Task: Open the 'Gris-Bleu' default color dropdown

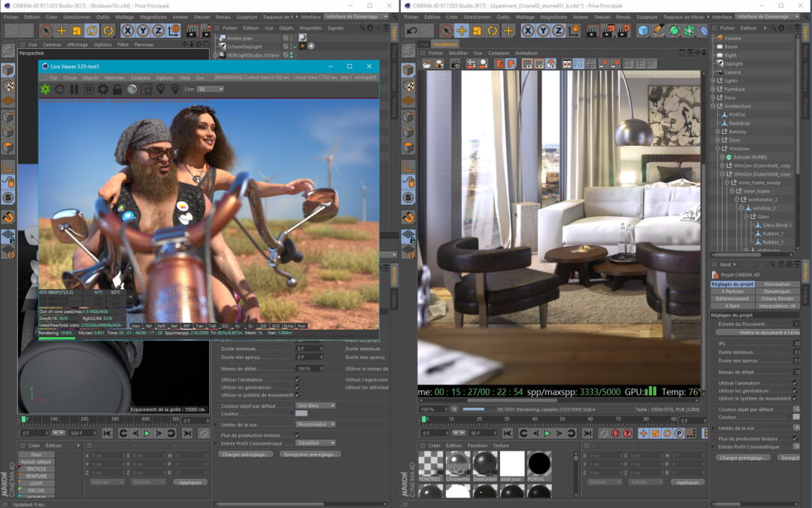Action: click(316, 406)
